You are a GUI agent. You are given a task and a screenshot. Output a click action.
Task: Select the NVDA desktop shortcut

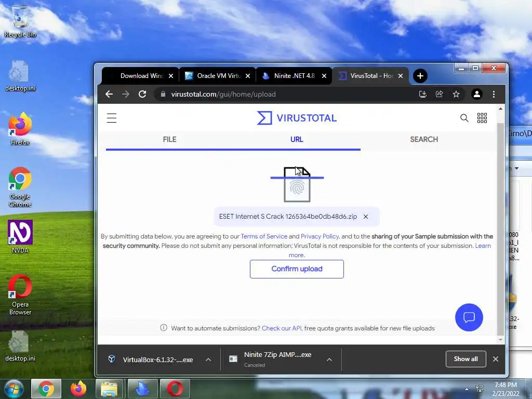(x=20, y=237)
